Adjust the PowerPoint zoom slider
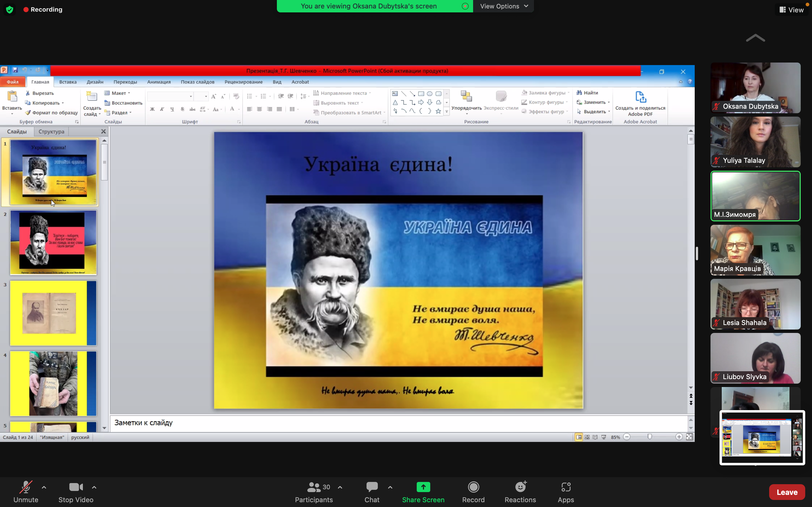812x507 pixels. (x=650, y=437)
